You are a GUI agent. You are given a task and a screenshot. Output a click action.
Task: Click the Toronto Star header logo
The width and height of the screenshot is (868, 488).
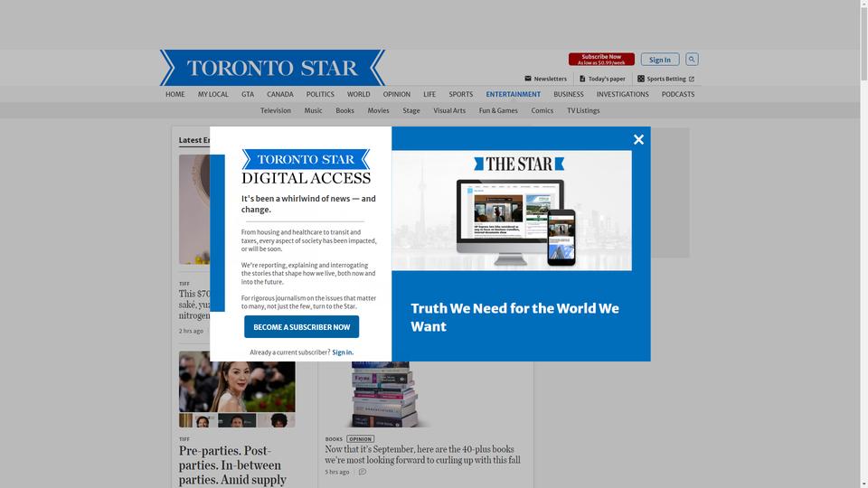pos(272,68)
